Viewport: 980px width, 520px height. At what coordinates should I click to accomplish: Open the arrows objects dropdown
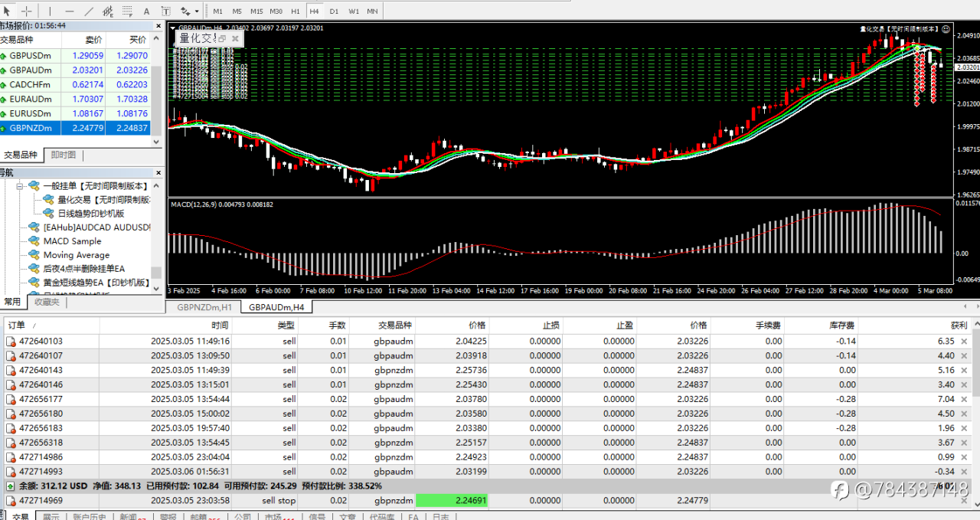click(x=197, y=11)
